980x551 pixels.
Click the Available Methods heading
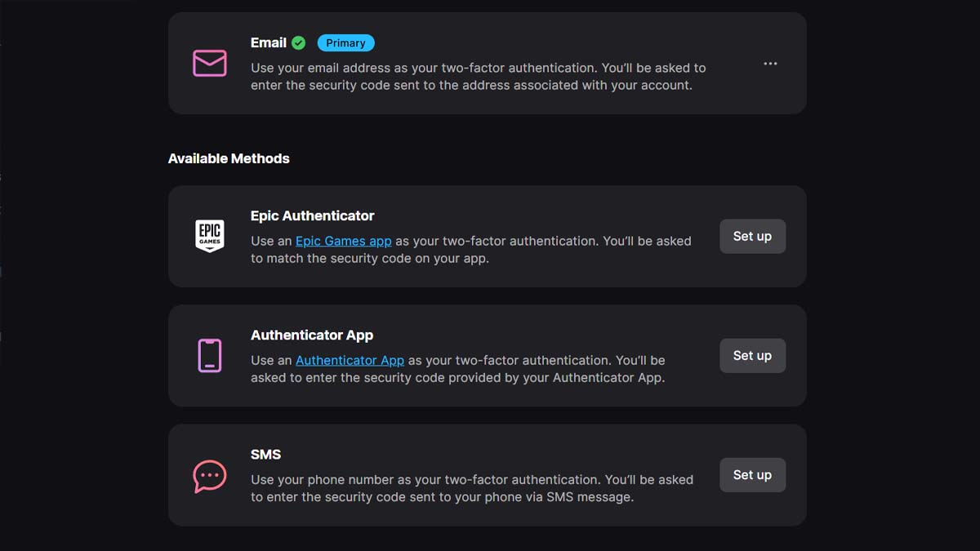tap(229, 158)
